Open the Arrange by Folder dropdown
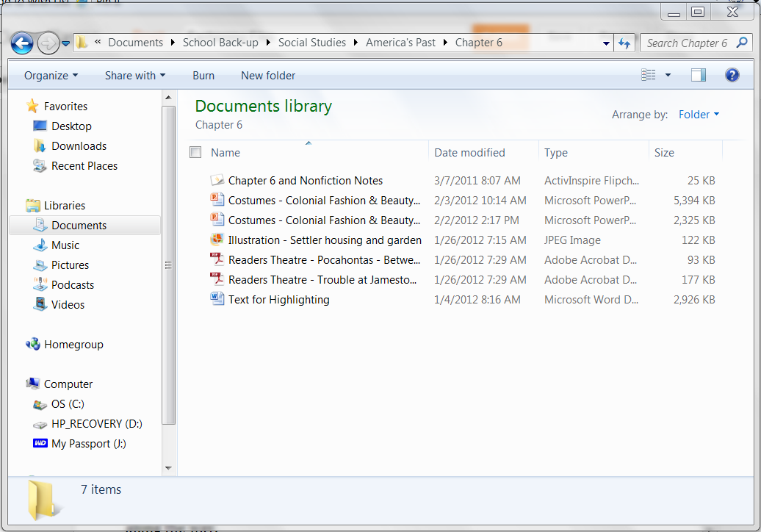 [x=699, y=115]
